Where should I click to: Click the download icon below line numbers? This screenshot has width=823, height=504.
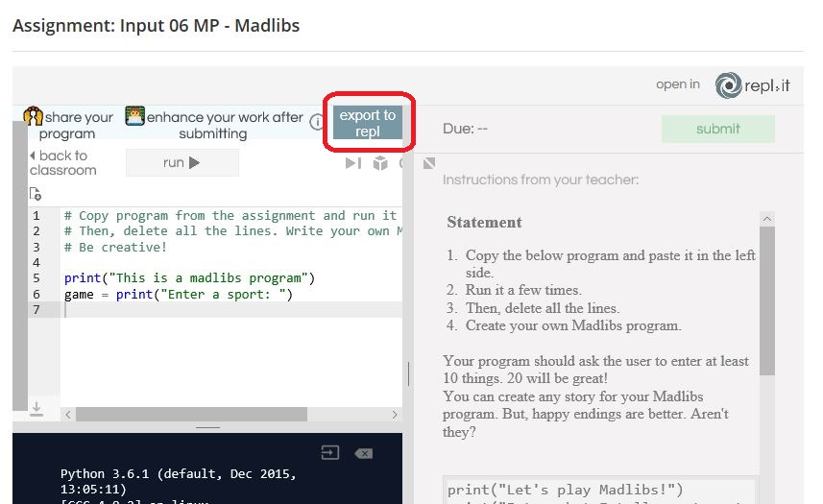click(x=36, y=408)
